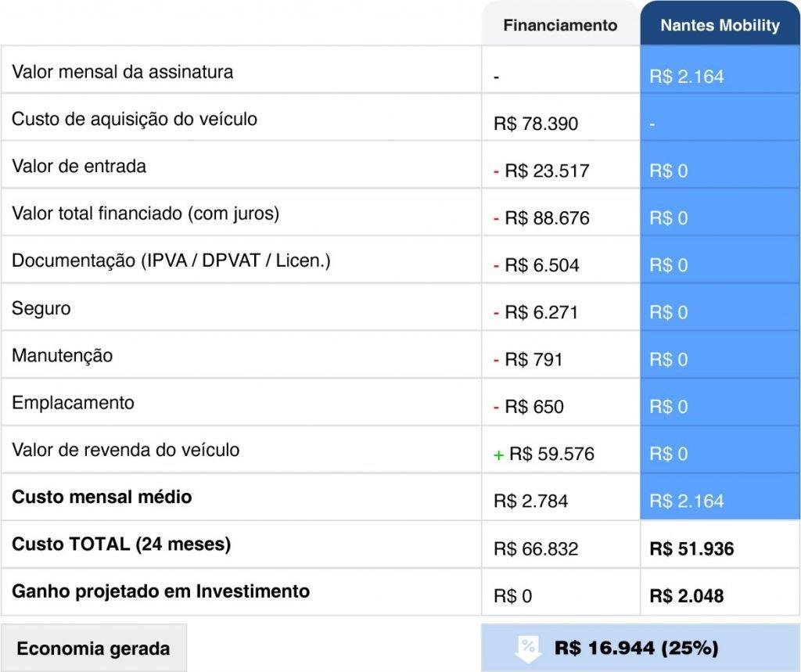Click the Economia gerada button

click(93, 649)
